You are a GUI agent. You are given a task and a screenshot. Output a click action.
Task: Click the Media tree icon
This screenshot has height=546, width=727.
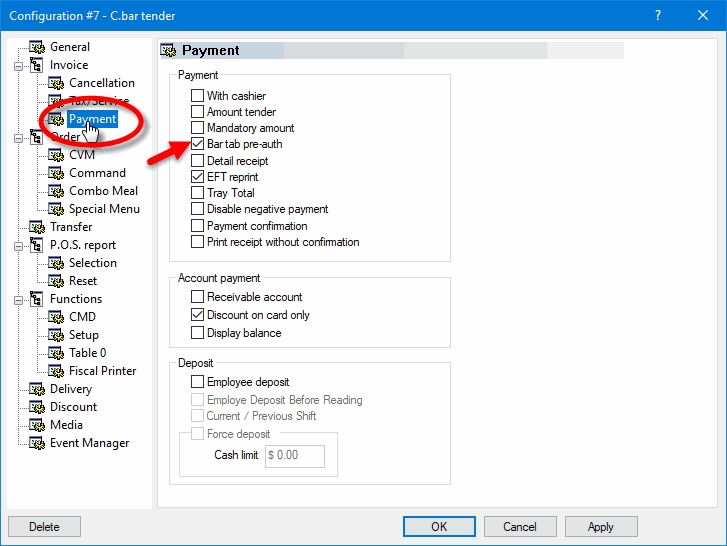point(37,425)
